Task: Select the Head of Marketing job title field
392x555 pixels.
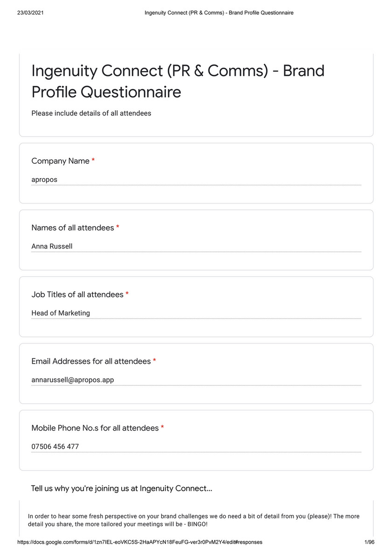Action: [196, 313]
